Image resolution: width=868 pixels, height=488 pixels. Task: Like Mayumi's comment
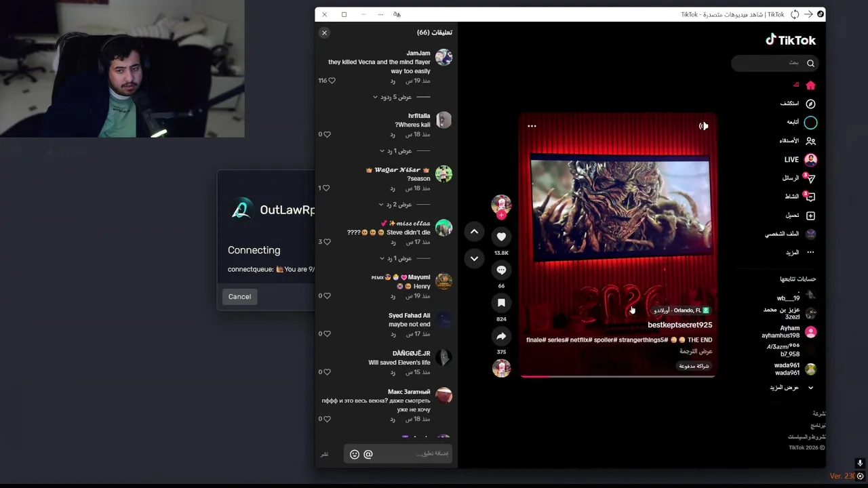[327, 296]
